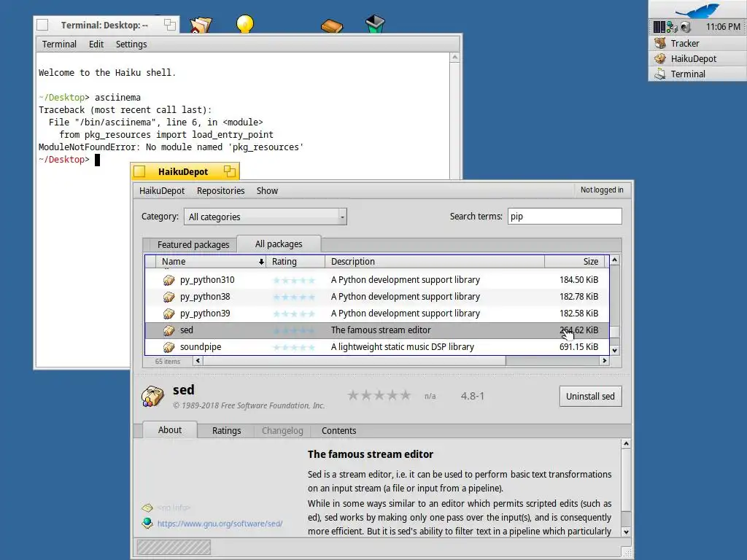Open the Show menu
The image size is (747, 560).
[x=267, y=191]
